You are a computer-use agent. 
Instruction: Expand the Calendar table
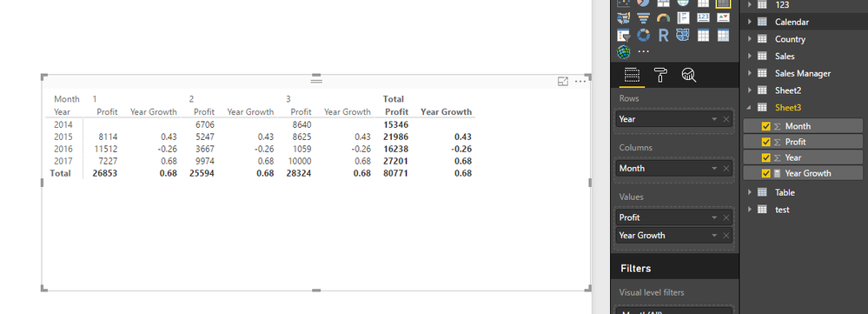(x=750, y=22)
